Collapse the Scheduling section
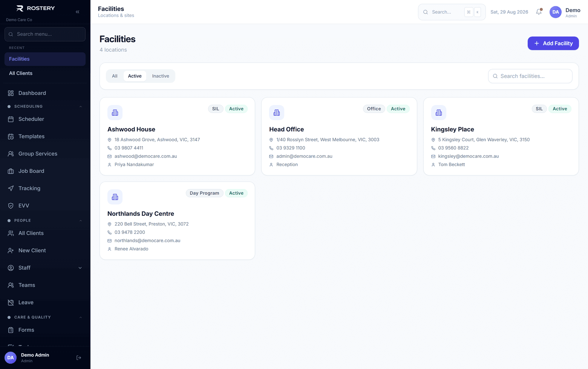The height and width of the screenshot is (369, 588). tap(80, 107)
